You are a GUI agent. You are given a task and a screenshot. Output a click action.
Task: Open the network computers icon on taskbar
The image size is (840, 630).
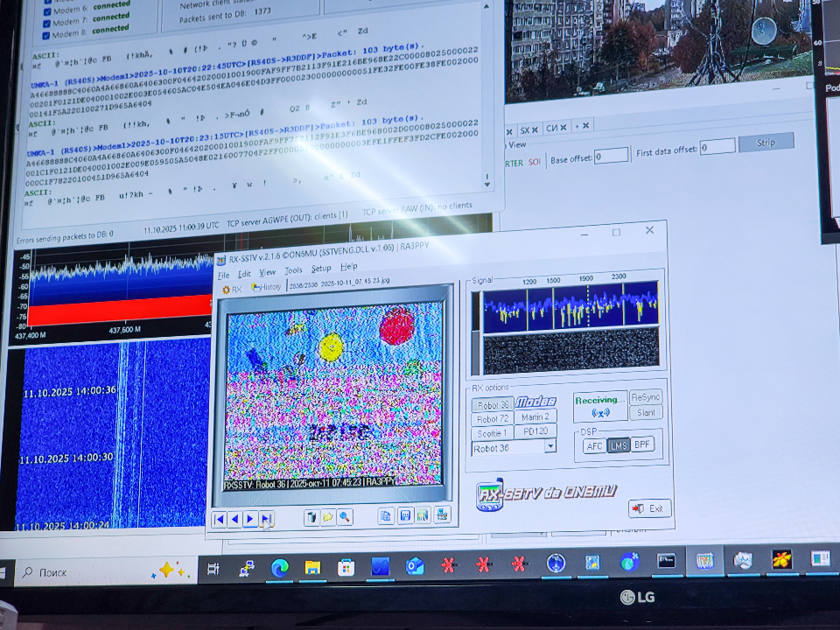pyautogui.click(x=247, y=569)
